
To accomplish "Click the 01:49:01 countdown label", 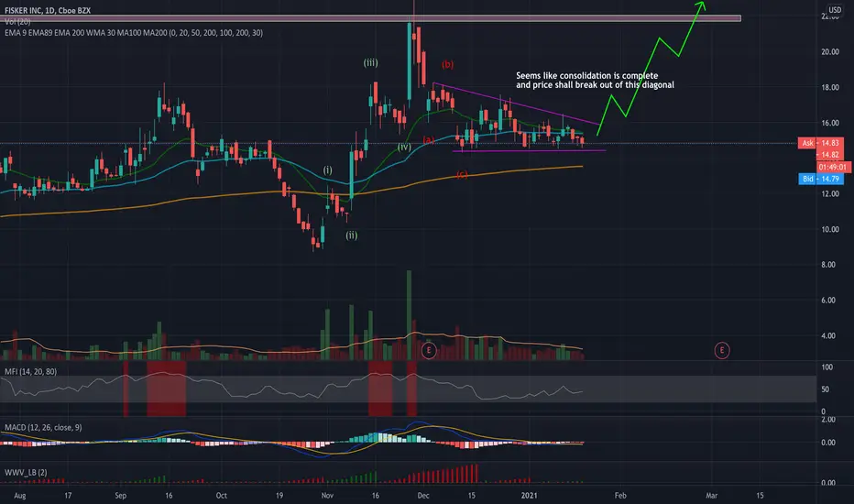I will coord(832,168).
